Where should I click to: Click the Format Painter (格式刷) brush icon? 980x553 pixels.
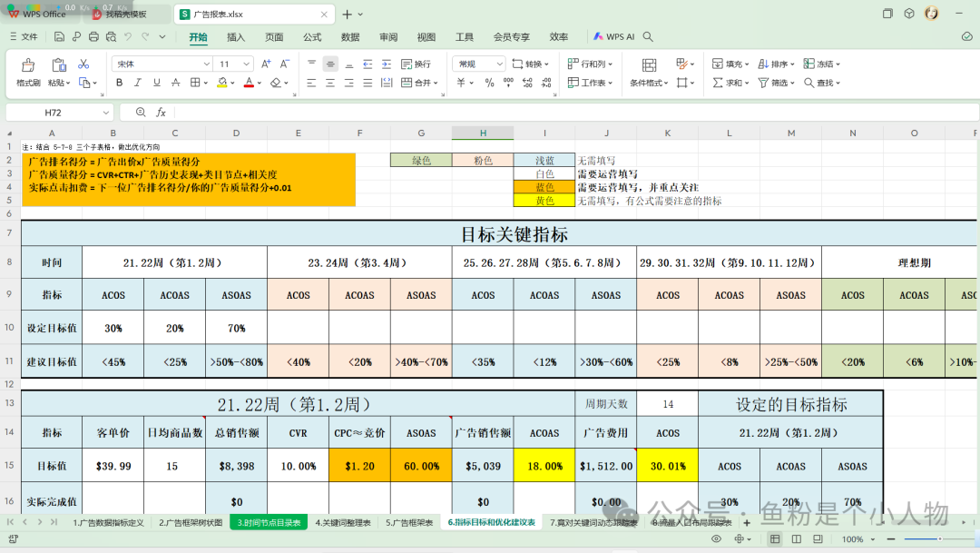click(28, 65)
